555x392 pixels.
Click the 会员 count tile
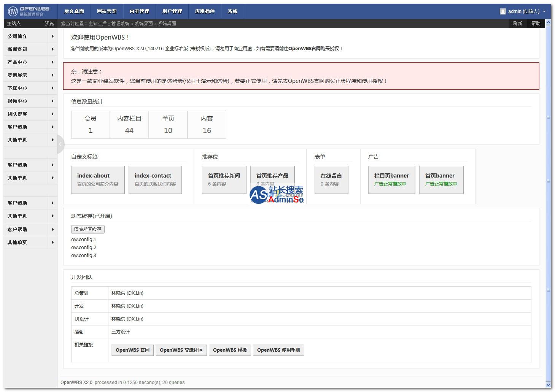click(x=91, y=125)
